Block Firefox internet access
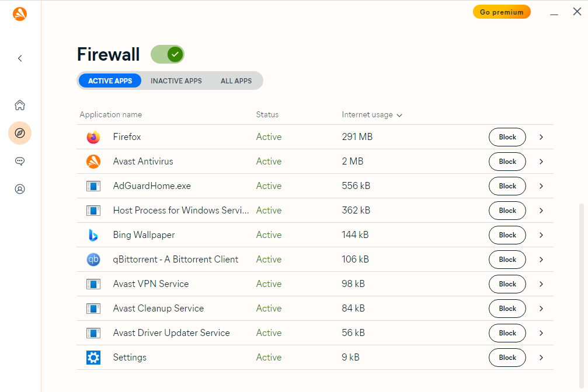This screenshot has height=392, width=588. (507, 137)
